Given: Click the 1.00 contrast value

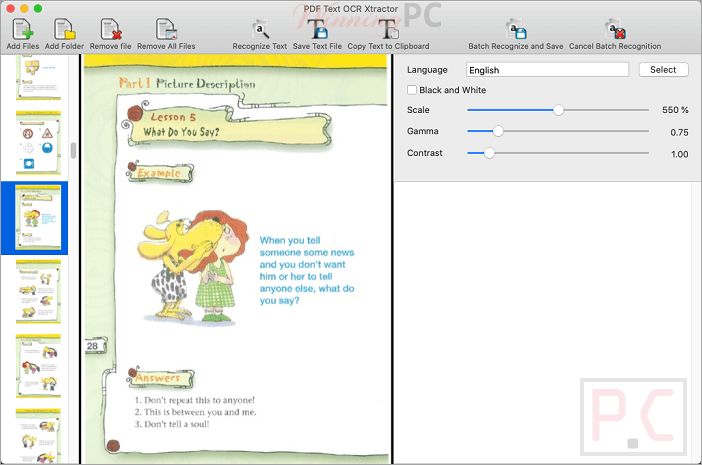Looking at the screenshot, I should pyautogui.click(x=679, y=154).
